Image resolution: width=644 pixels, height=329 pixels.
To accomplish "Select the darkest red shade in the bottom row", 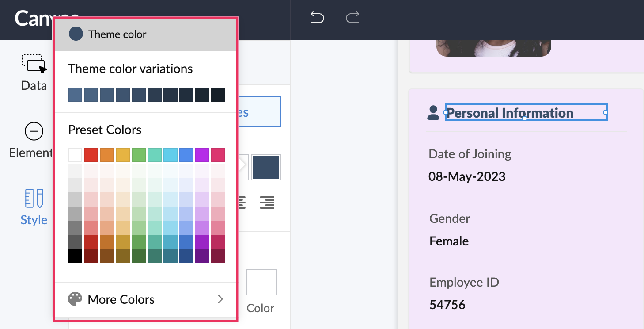I will coord(91,256).
